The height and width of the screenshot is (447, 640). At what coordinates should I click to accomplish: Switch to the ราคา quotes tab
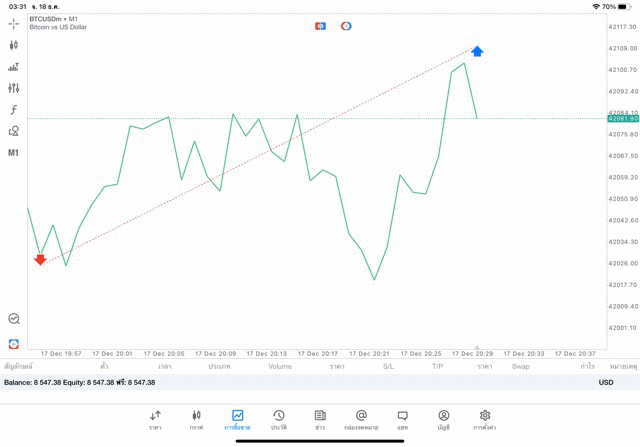point(155,419)
